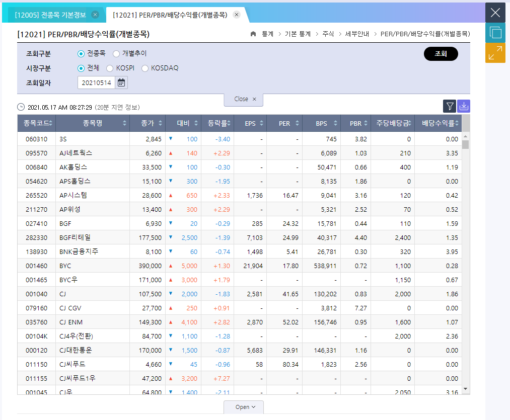Image resolution: width=510 pixels, height=420 pixels.
Task: Click 통계 breadcrumb link
Action: (268, 34)
